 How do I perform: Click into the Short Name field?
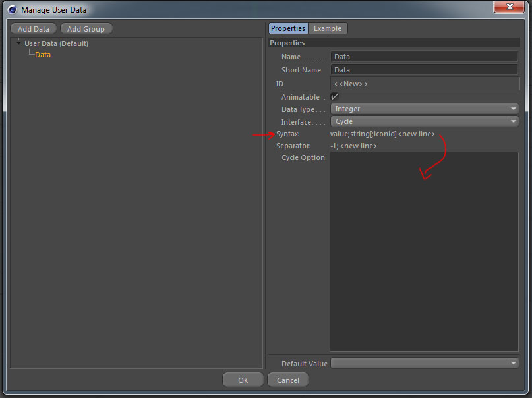pos(424,70)
